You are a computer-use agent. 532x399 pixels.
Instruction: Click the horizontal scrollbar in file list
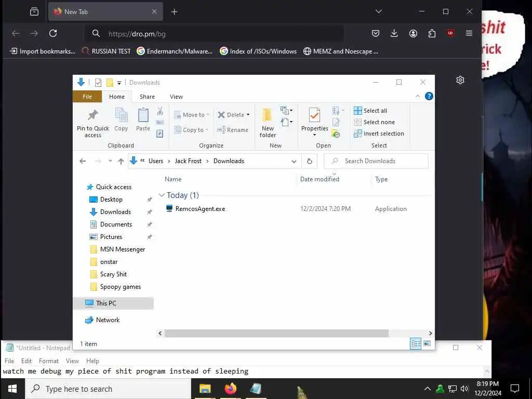pos(276,333)
